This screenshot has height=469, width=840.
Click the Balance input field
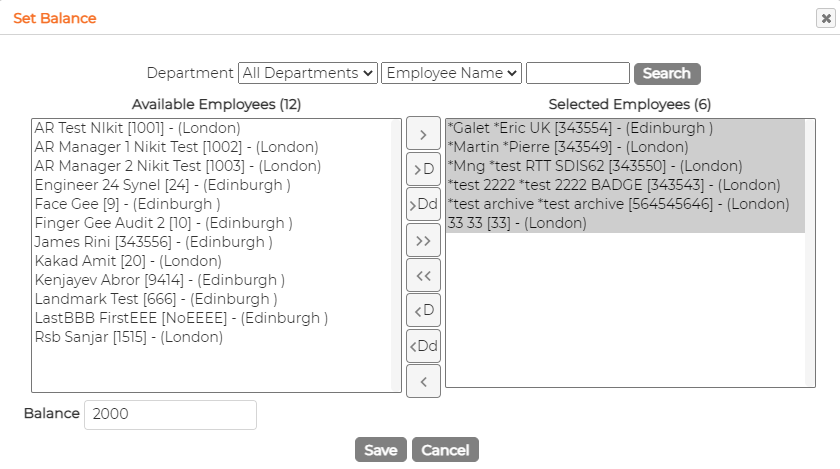[x=170, y=414]
